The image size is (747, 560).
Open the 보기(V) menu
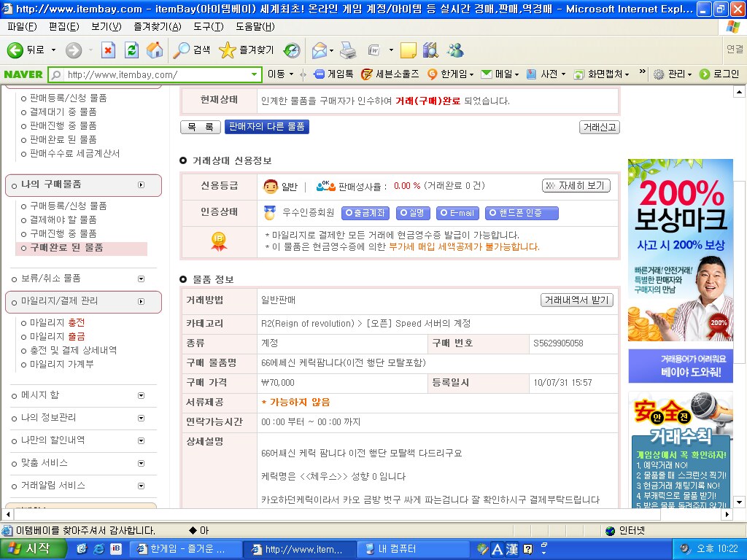click(106, 27)
